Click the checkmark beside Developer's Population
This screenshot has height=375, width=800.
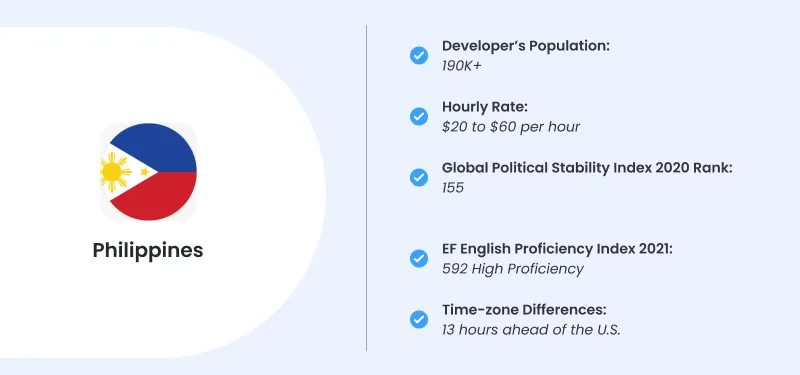(x=419, y=55)
